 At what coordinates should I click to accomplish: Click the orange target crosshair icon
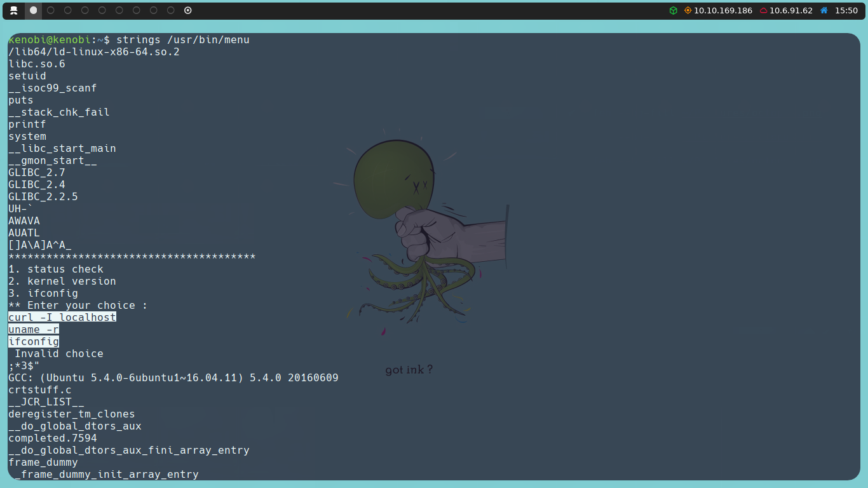point(688,11)
